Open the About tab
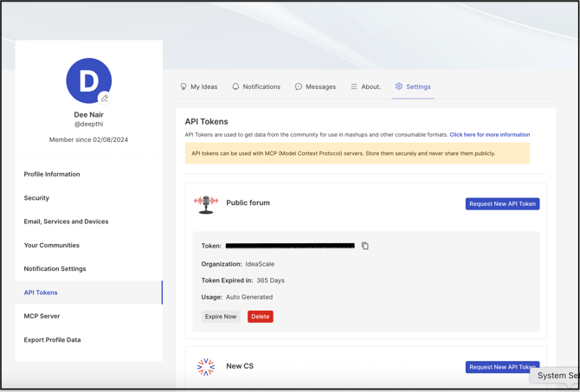The image size is (580, 392). (365, 87)
